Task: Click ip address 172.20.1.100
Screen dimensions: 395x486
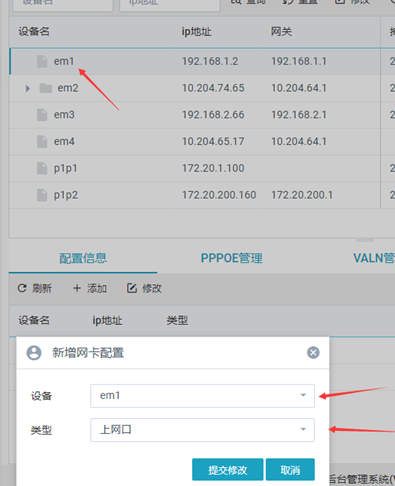Action: (x=213, y=168)
